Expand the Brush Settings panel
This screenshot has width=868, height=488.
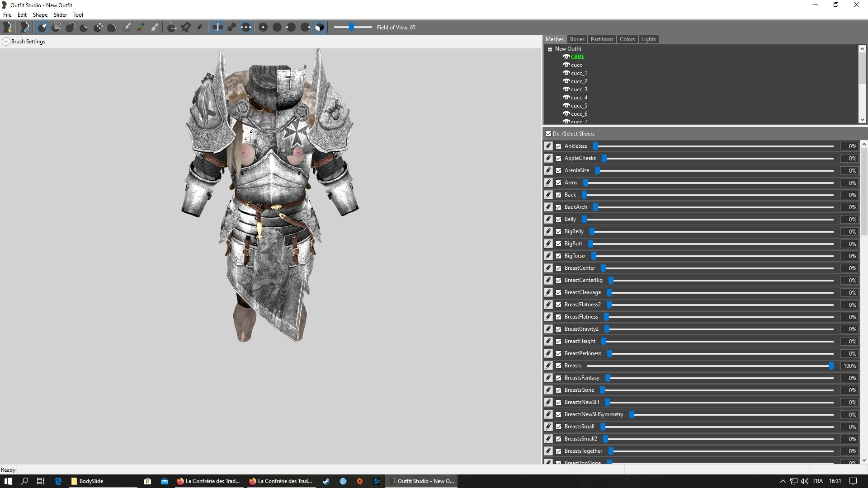[x=6, y=42]
